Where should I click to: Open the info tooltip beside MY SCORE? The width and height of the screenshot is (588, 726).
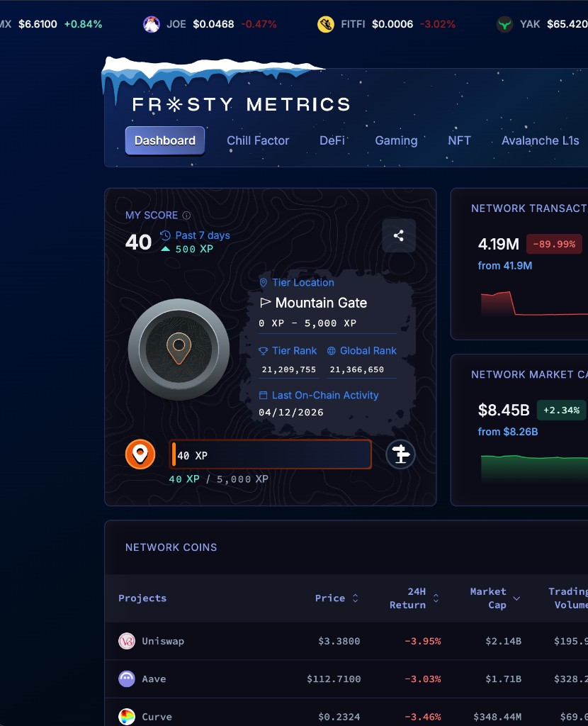tap(186, 215)
